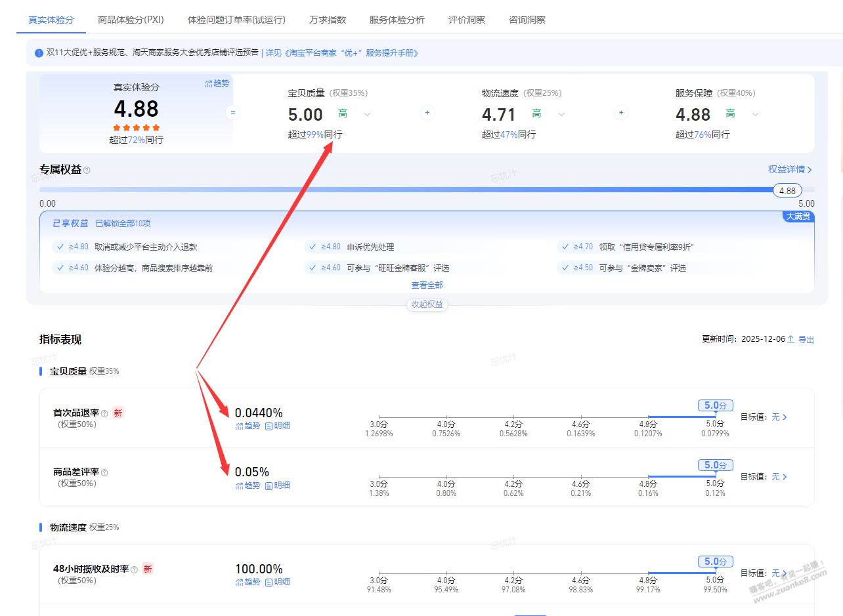Click the 收起权益 collapse button
Viewport: 843px width, 616px height.
point(427,304)
